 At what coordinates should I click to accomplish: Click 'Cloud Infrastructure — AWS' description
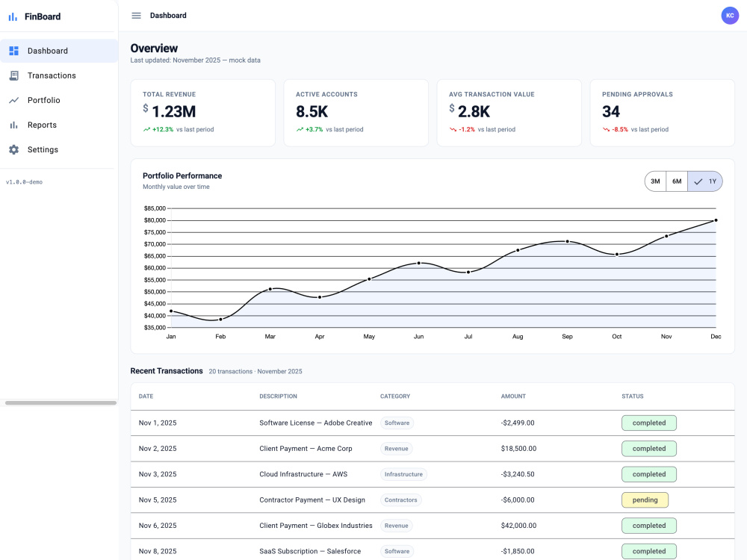point(303,474)
